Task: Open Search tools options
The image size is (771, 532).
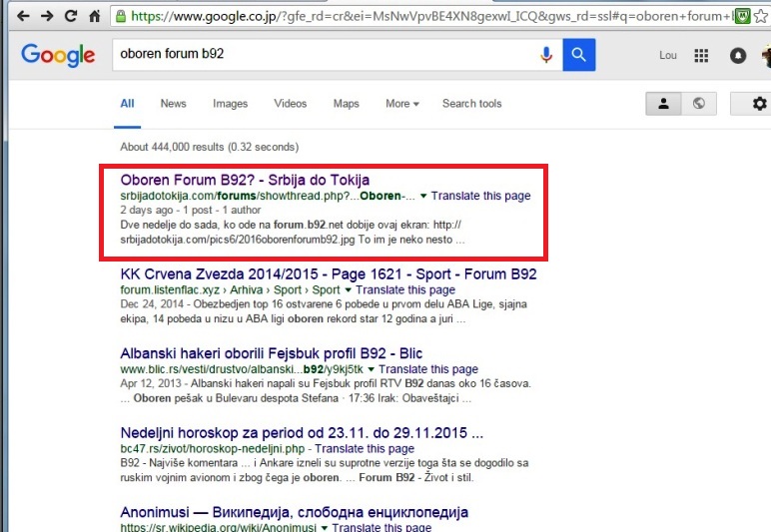Action: pos(472,104)
